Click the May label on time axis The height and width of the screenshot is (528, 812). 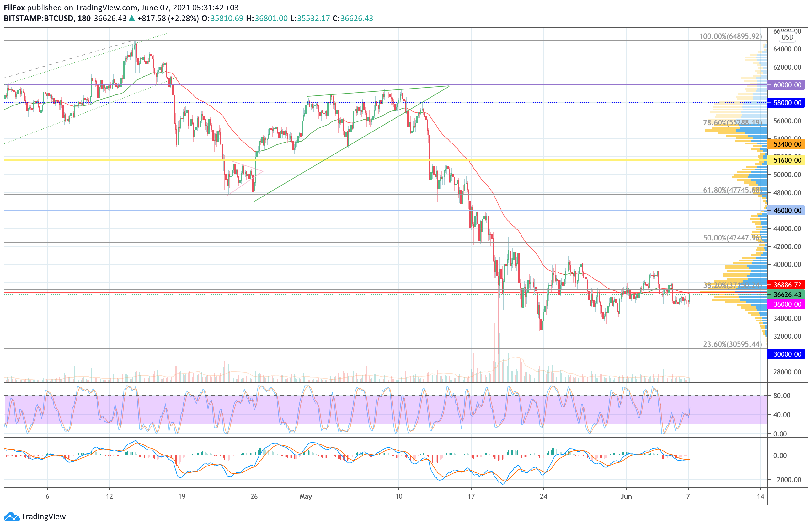(306, 497)
